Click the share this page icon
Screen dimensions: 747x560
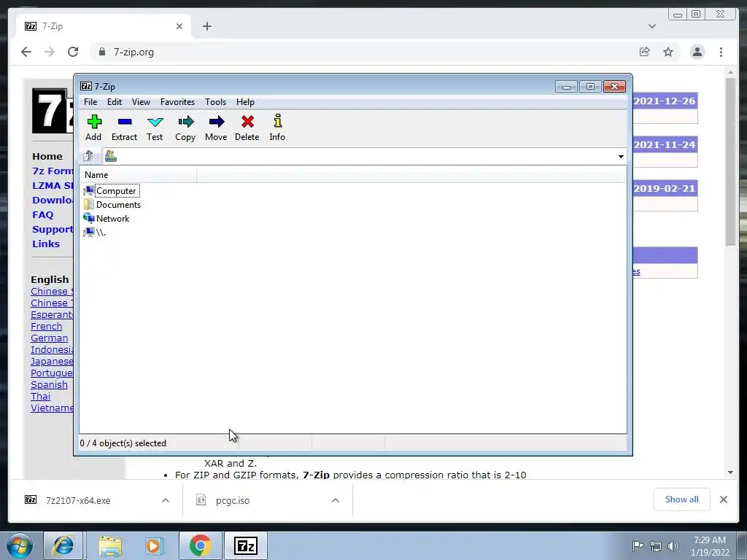click(645, 52)
